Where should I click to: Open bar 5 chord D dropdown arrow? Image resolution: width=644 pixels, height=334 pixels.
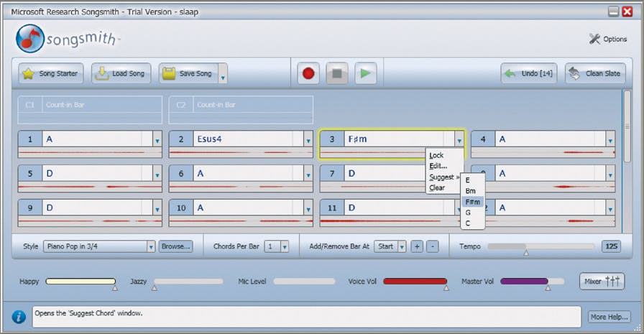coord(157,174)
